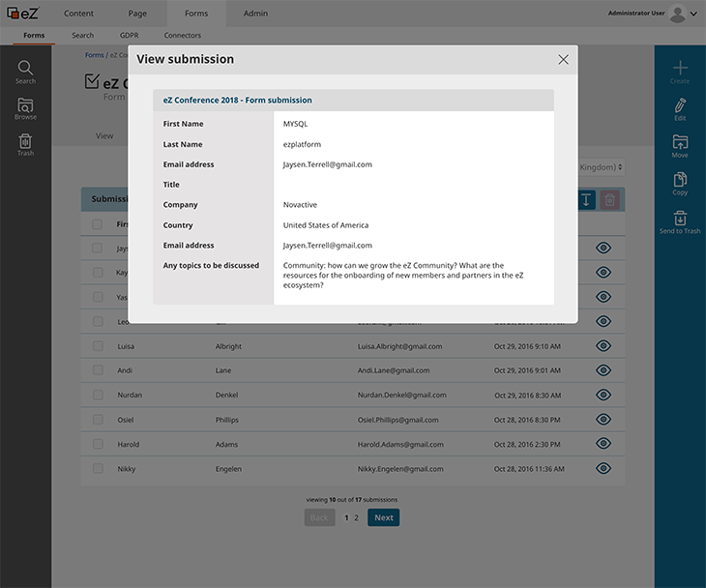Click the 'Oct 28, 2016 11:36 AM' cell
Image resolution: width=706 pixels, height=588 pixels.
(529, 469)
